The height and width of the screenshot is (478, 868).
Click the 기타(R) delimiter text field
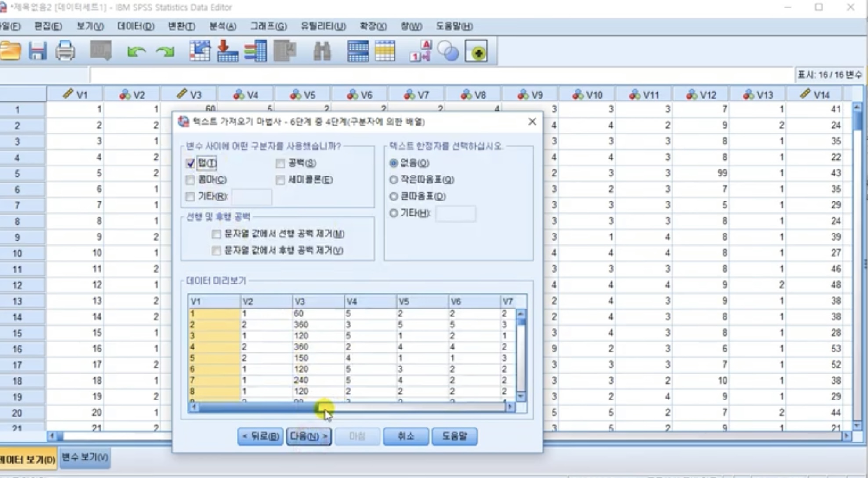point(252,197)
